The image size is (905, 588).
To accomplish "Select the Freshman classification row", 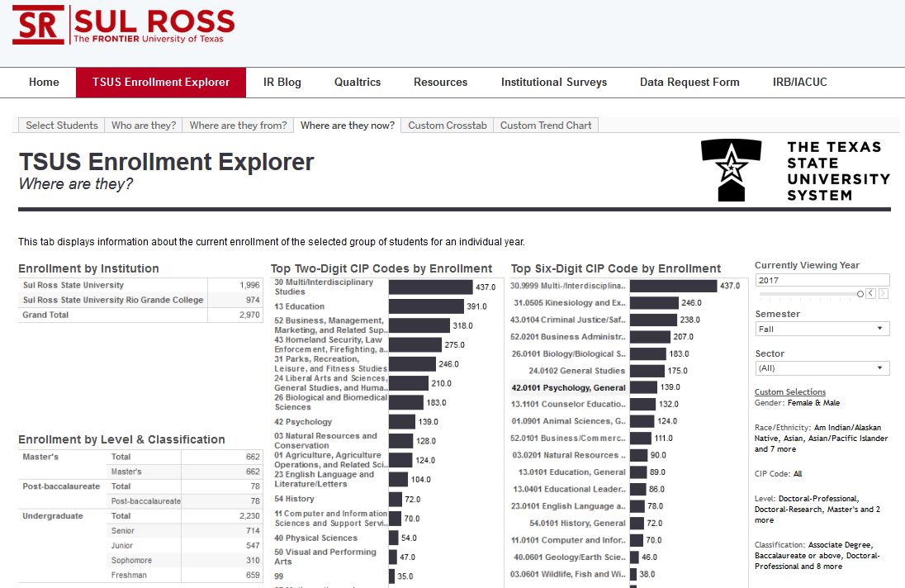I will [185, 576].
